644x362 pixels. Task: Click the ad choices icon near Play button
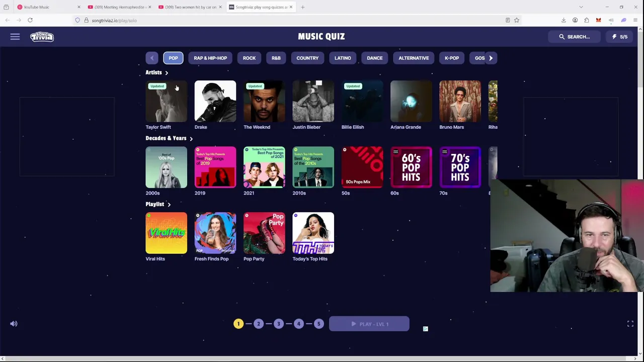click(426, 329)
